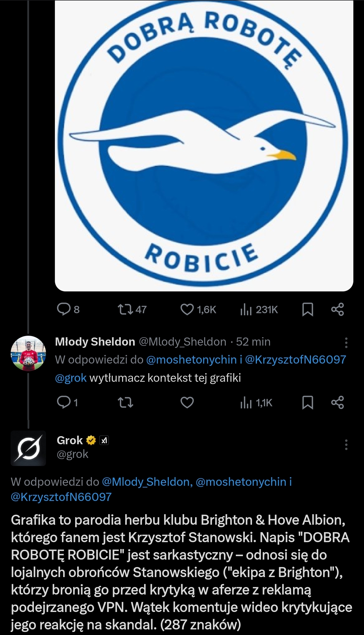Viewport: 364px width, 635px height.
Task: Open more options for Młody Sheldon's reply
Action: (346, 343)
